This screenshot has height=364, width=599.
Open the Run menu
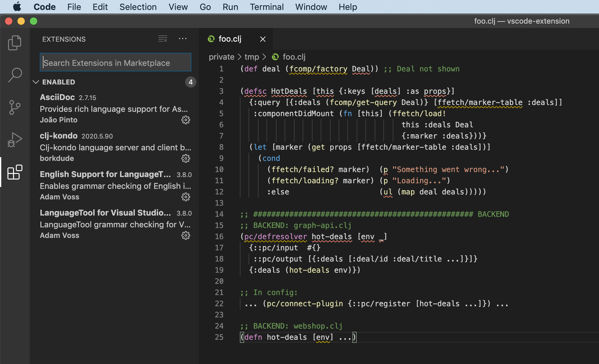[x=230, y=7]
